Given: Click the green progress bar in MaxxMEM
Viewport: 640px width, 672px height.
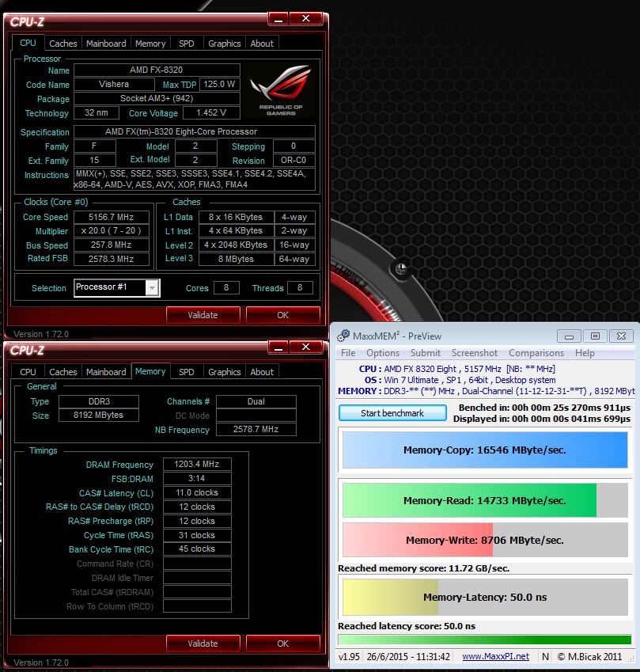Looking at the screenshot, I should tap(484, 640).
